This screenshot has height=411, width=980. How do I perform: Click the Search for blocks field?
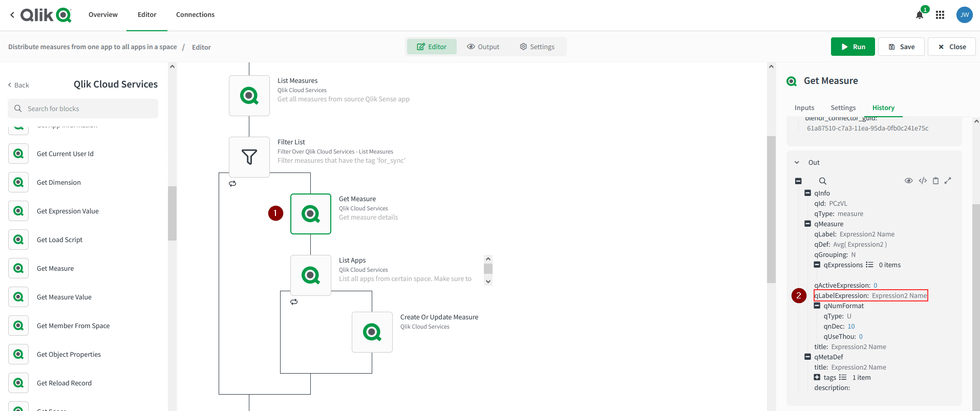tap(83, 109)
